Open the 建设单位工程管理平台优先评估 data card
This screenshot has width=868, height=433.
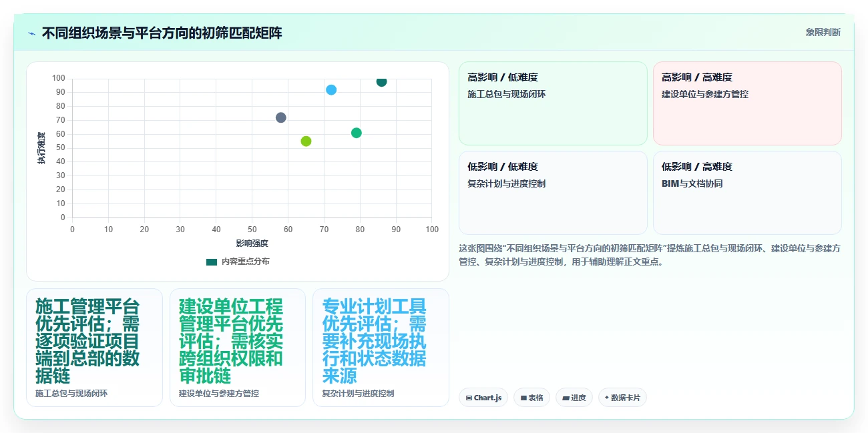238,347
